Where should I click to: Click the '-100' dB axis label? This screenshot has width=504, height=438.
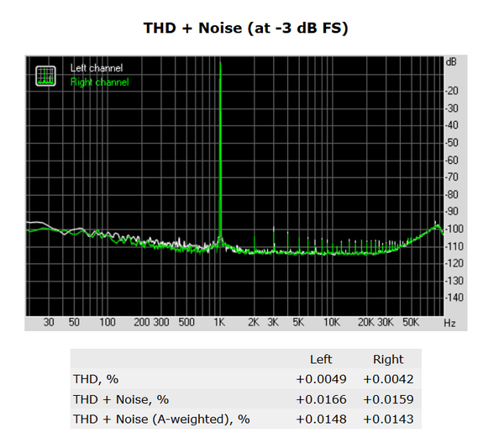tap(454, 229)
